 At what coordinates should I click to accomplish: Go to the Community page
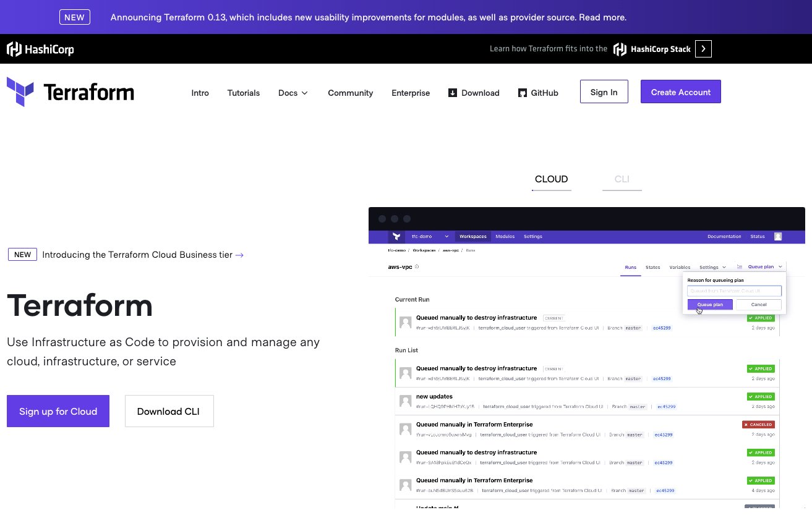point(350,93)
